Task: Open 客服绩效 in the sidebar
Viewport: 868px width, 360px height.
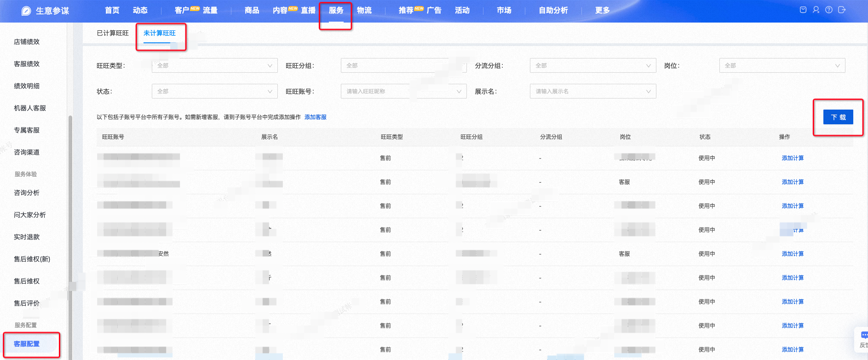Action: point(27,64)
